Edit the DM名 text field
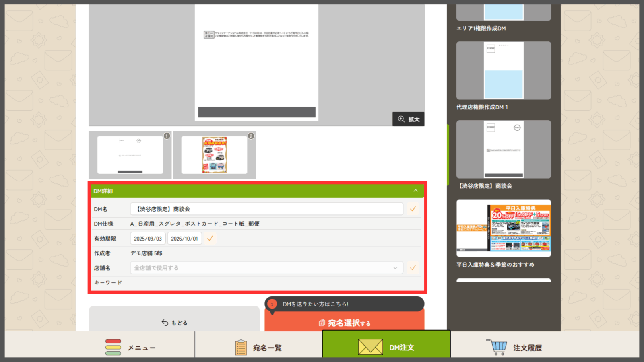The height and width of the screenshot is (362, 644). click(266, 209)
